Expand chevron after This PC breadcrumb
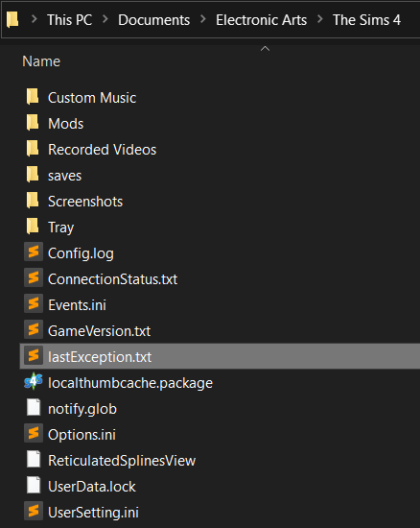The width and height of the screenshot is (420, 528). coord(105,19)
